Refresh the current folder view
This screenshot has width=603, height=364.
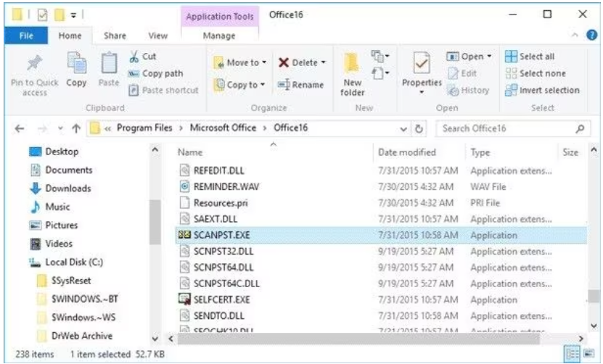click(419, 129)
